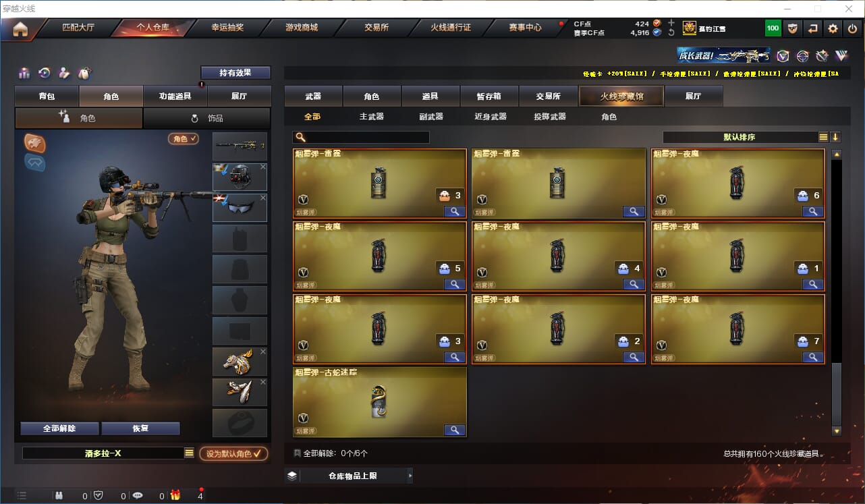Toggle the 角色 checkbox above character preview
This screenshot has height=504, width=865.
pyautogui.click(x=184, y=138)
